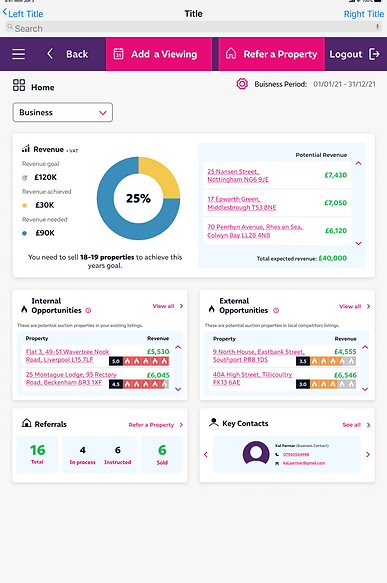Click info icon next to External Opportunities
The height and width of the screenshot is (583, 387).
[x=276, y=310]
